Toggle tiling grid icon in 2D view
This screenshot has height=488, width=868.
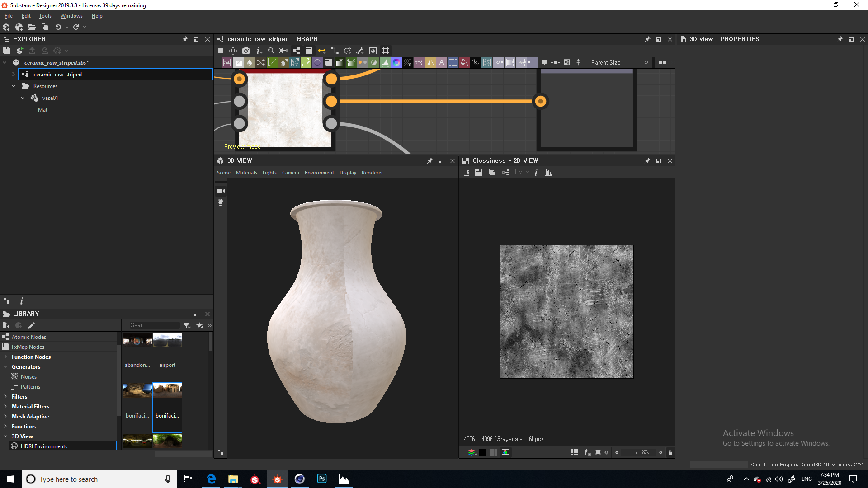click(575, 452)
